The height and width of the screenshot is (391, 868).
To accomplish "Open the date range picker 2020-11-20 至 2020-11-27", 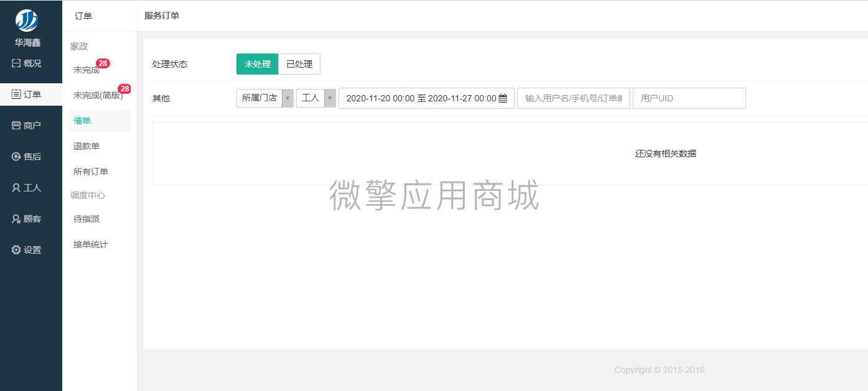I will pyautogui.click(x=426, y=98).
